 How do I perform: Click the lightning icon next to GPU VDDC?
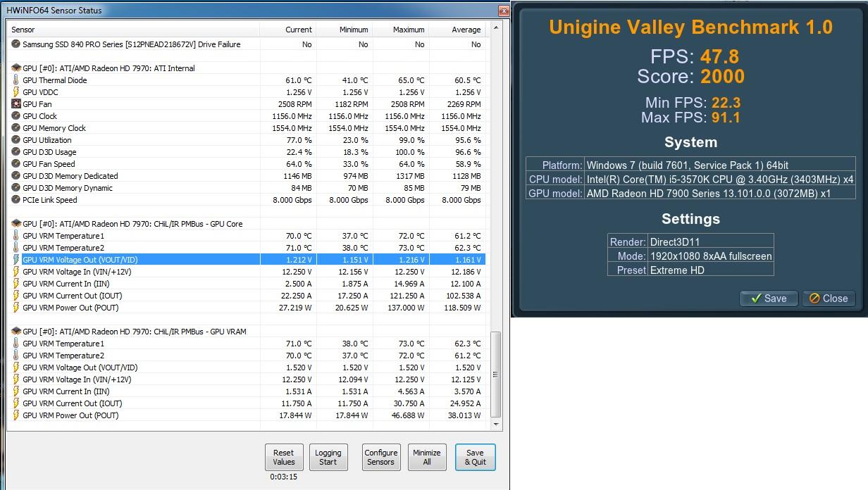(x=16, y=92)
